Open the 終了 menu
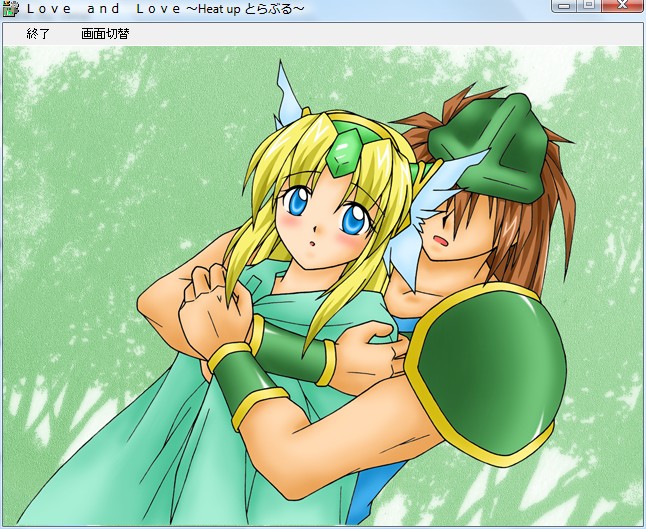This screenshot has width=646, height=529. point(38,34)
